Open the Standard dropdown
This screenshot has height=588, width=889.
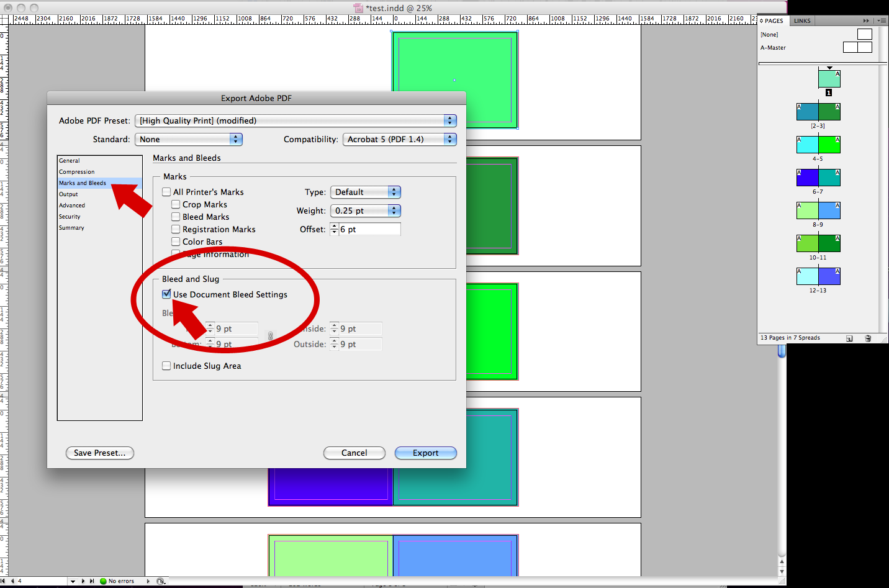[189, 139]
